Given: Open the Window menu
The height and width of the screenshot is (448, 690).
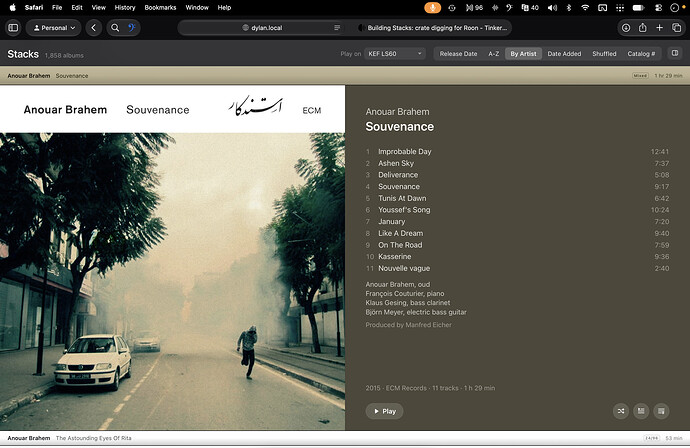Looking at the screenshot, I should (x=197, y=7).
